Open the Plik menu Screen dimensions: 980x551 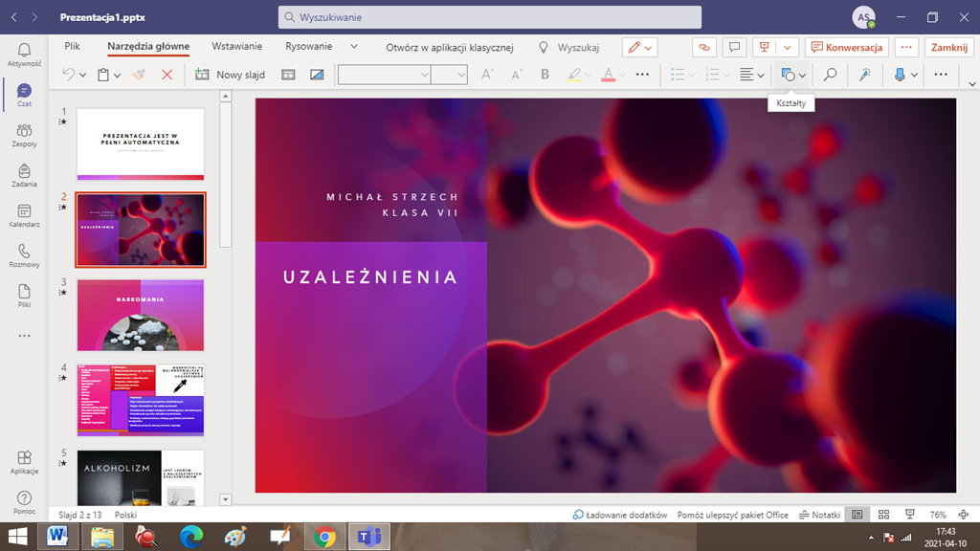pyautogui.click(x=72, y=46)
